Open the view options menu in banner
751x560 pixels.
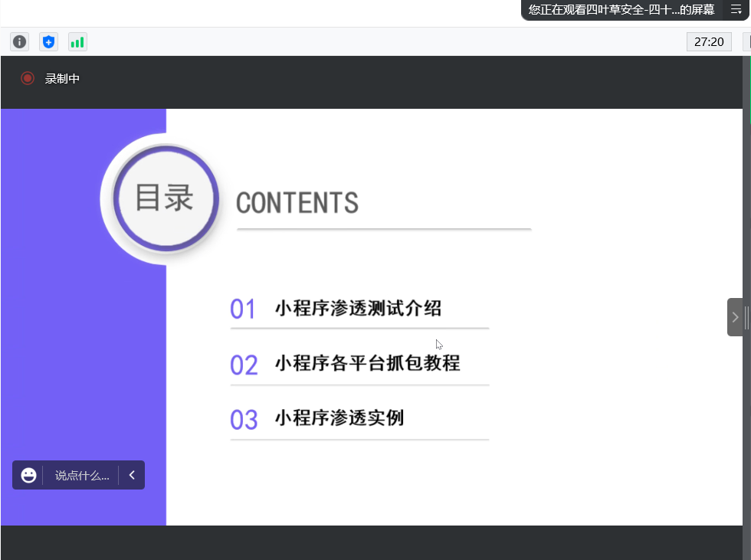point(736,9)
